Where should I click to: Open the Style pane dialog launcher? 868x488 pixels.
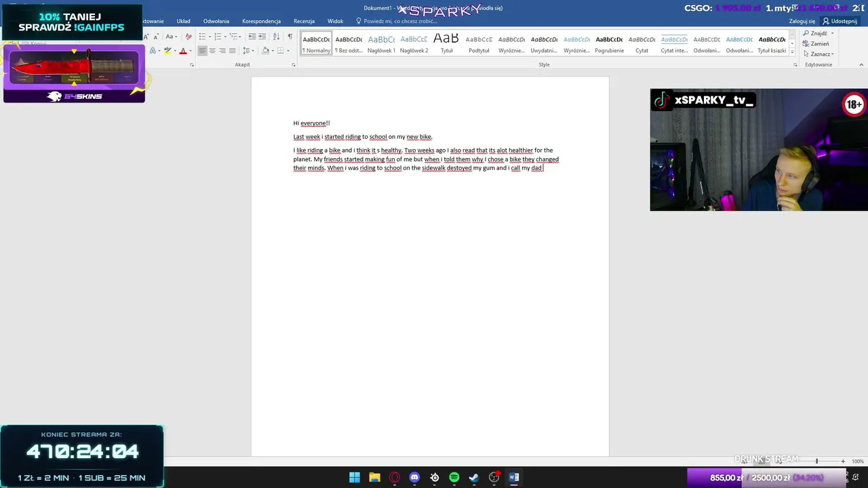[x=795, y=65]
